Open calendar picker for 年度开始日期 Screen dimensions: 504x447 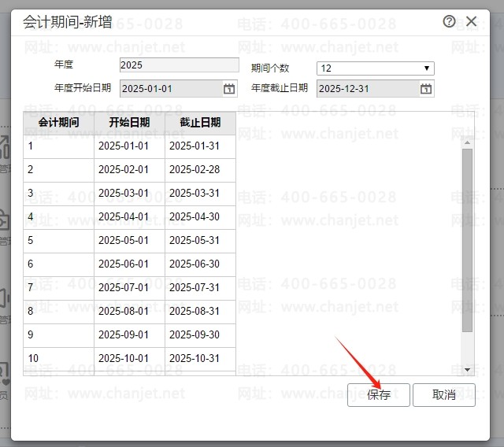229,89
